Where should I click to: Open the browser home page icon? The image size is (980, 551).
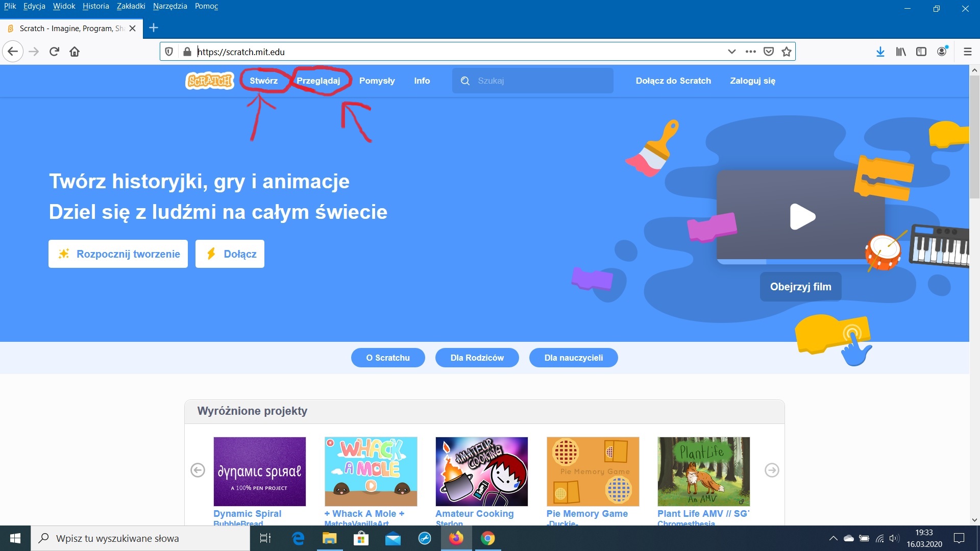coord(75,52)
